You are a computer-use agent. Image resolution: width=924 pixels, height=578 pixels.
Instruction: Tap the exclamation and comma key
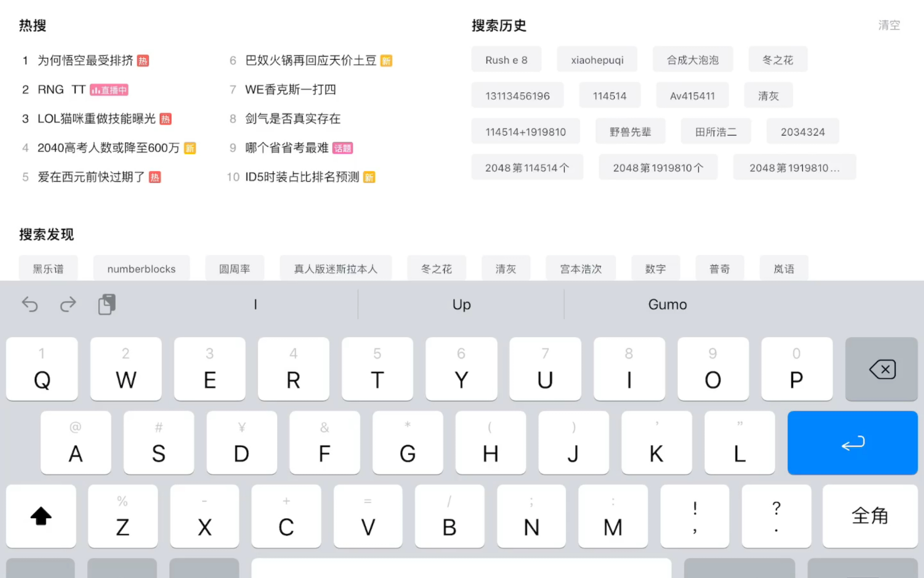click(695, 516)
